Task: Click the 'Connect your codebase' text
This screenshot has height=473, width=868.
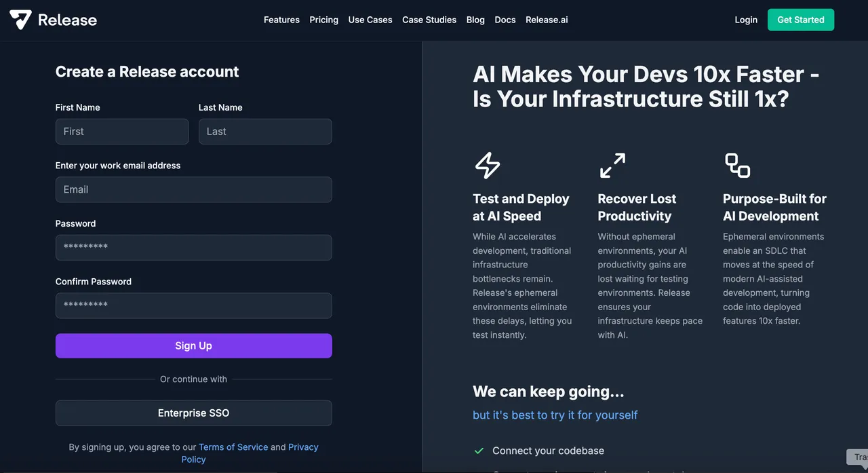Action: click(x=548, y=451)
